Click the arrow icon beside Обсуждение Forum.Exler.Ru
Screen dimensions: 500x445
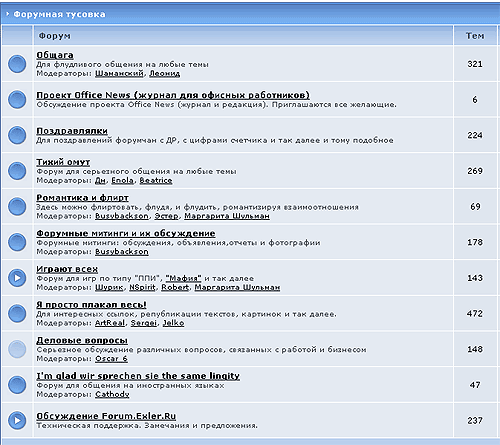coord(17,420)
